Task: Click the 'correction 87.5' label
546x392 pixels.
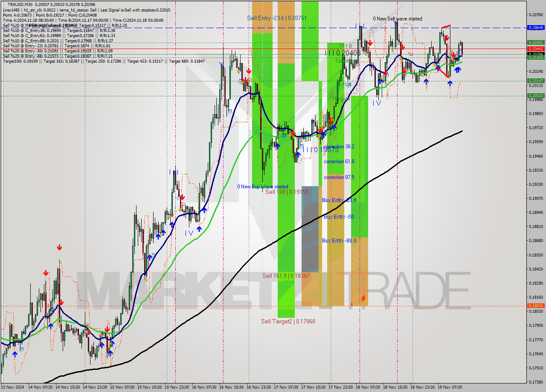Action: coord(339,177)
